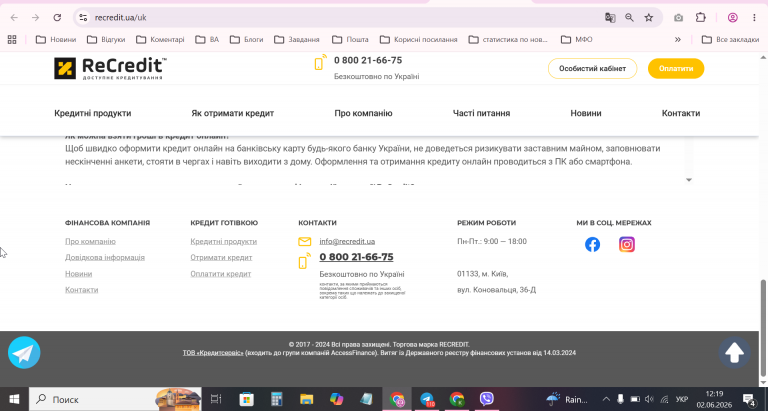Open the footer Отримати кредит link
This screenshot has height=411, width=768.
pos(221,257)
